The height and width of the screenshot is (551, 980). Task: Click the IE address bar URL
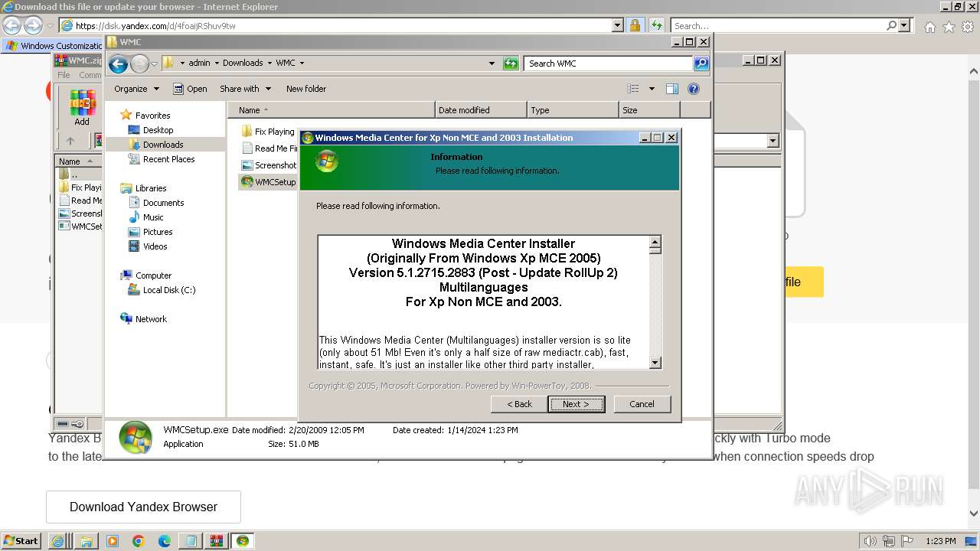pyautogui.click(x=155, y=25)
